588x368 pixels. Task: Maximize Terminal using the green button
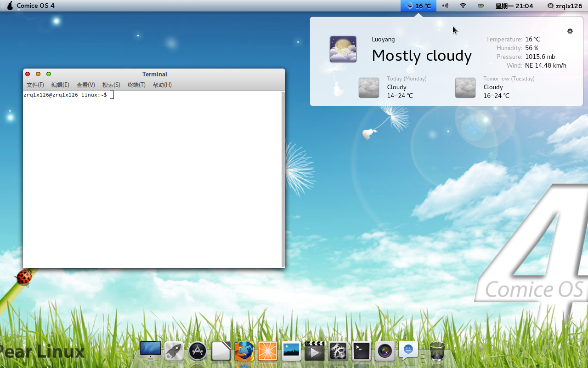pos(49,74)
